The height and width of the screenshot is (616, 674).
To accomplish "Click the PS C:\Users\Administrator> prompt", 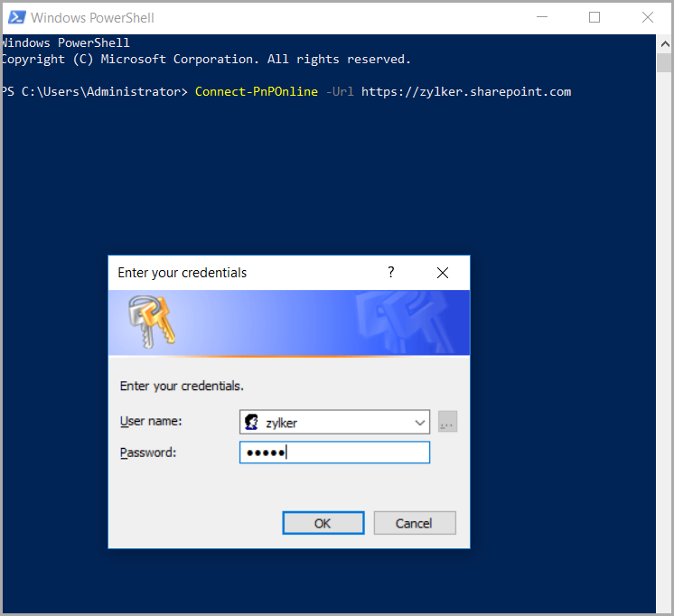I will [x=95, y=91].
